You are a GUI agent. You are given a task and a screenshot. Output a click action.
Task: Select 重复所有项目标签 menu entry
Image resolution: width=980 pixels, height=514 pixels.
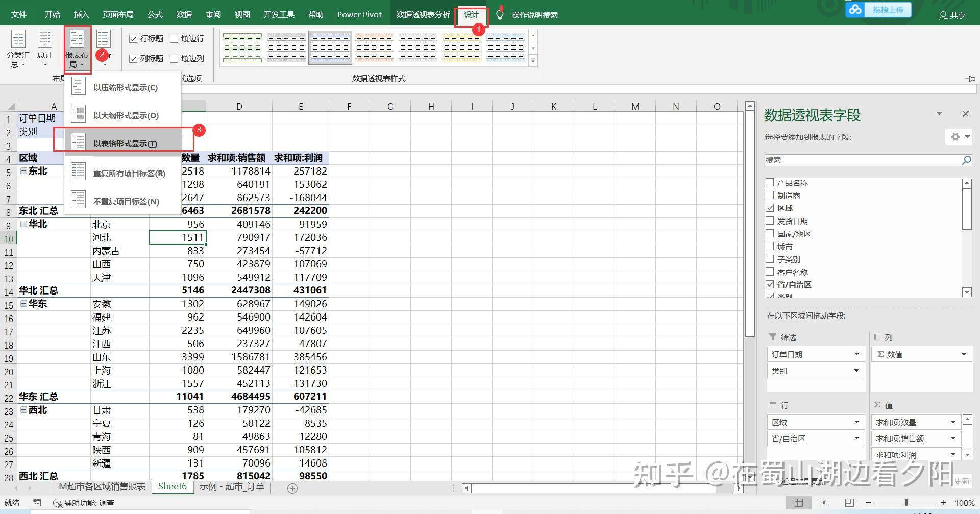point(122,173)
